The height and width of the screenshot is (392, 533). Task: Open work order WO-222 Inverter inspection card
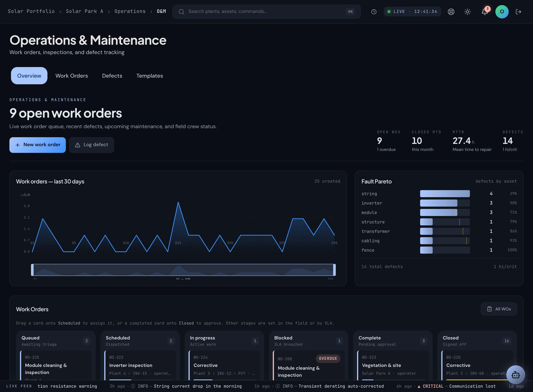(x=140, y=366)
